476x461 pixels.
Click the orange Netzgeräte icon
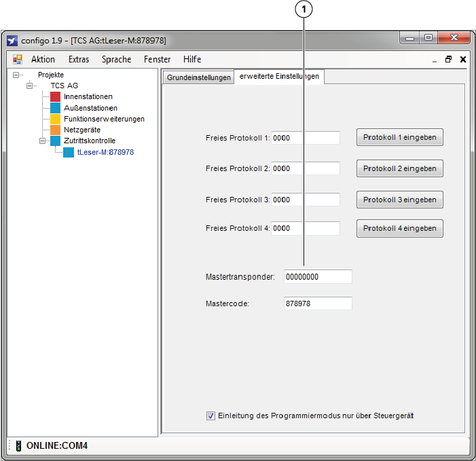[x=56, y=130]
